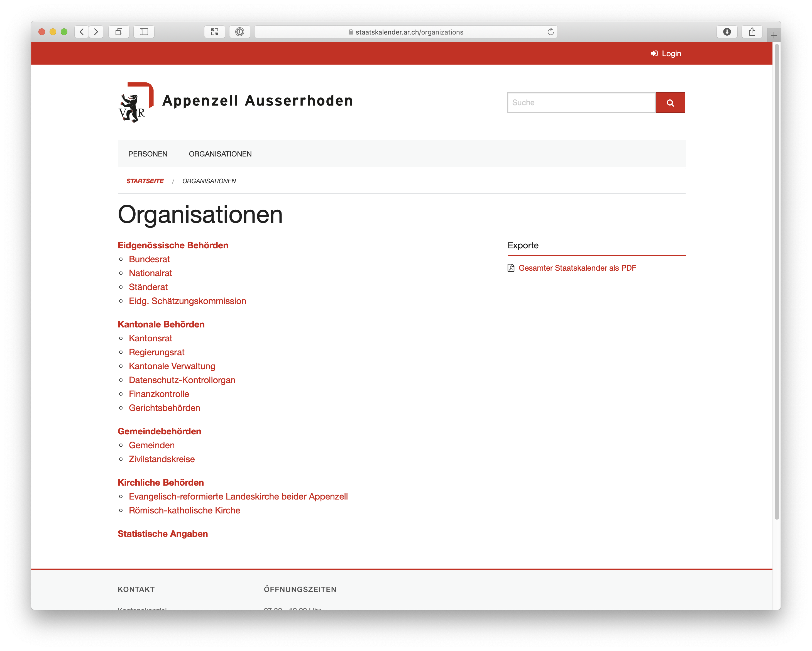Open a new tab with plus button
Image resolution: width=812 pixels, height=651 pixels.
pyautogui.click(x=773, y=35)
